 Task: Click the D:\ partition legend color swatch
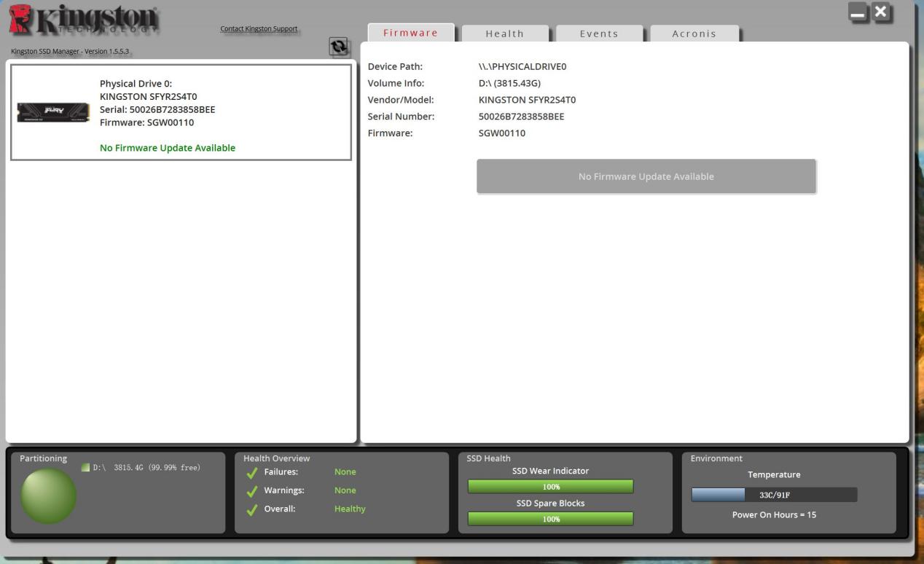point(85,468)
